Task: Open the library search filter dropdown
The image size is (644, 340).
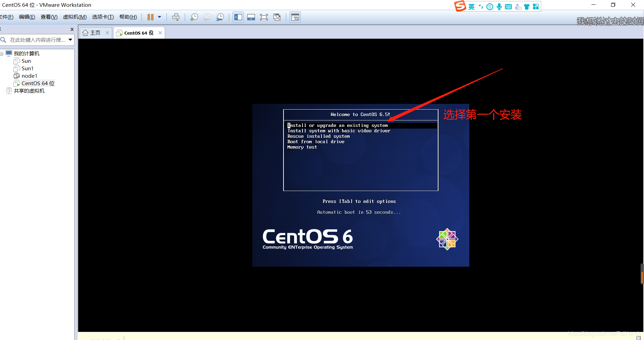Action: 70,40
